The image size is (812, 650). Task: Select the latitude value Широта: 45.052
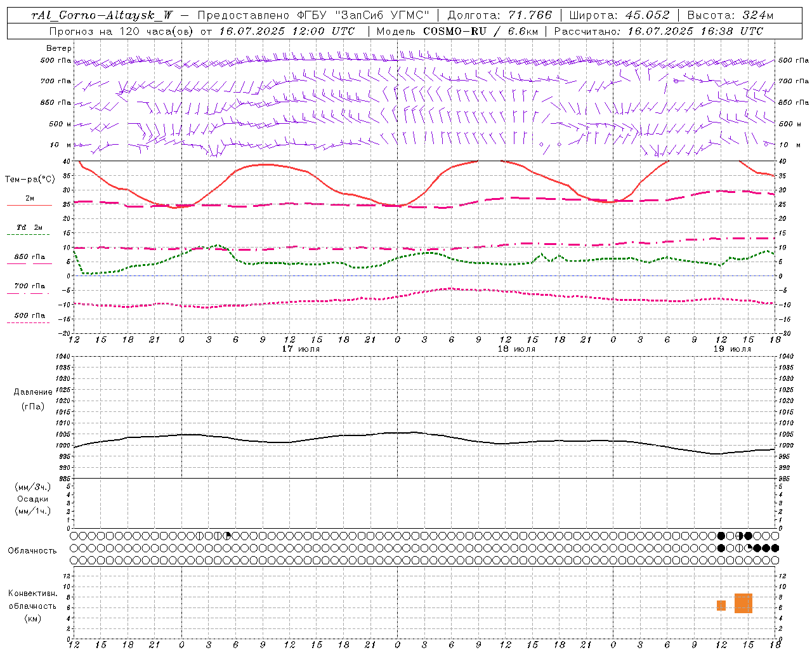pyautogui.click(x=619, y=15)
